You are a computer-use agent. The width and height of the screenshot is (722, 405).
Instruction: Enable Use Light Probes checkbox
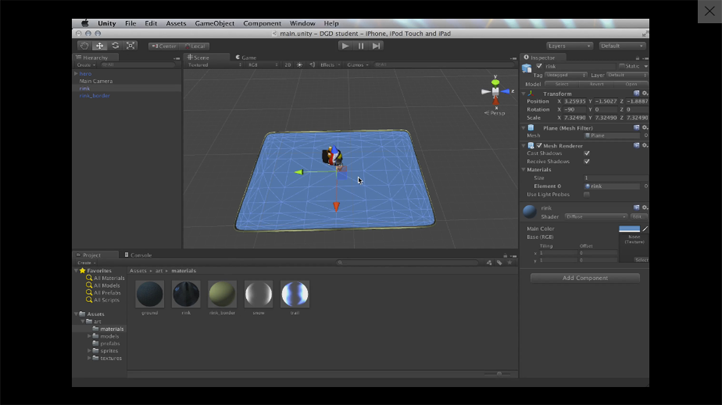tap(586, 194)
